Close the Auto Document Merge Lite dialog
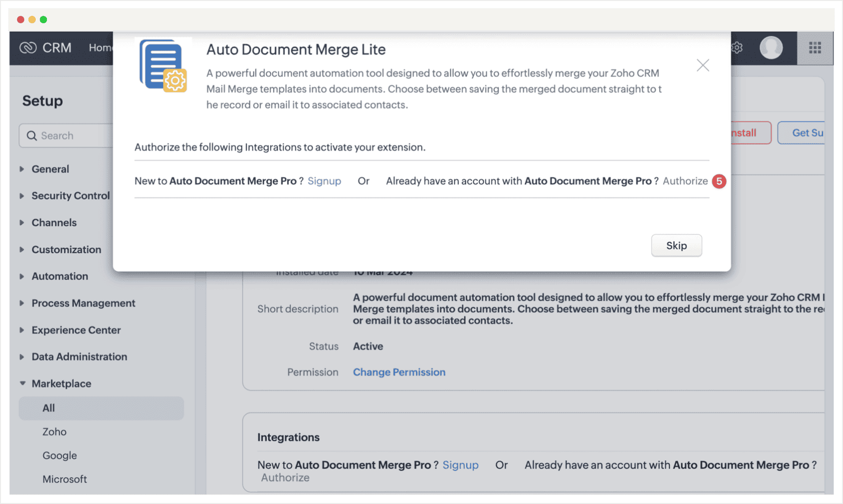 [x=703, y=65]
